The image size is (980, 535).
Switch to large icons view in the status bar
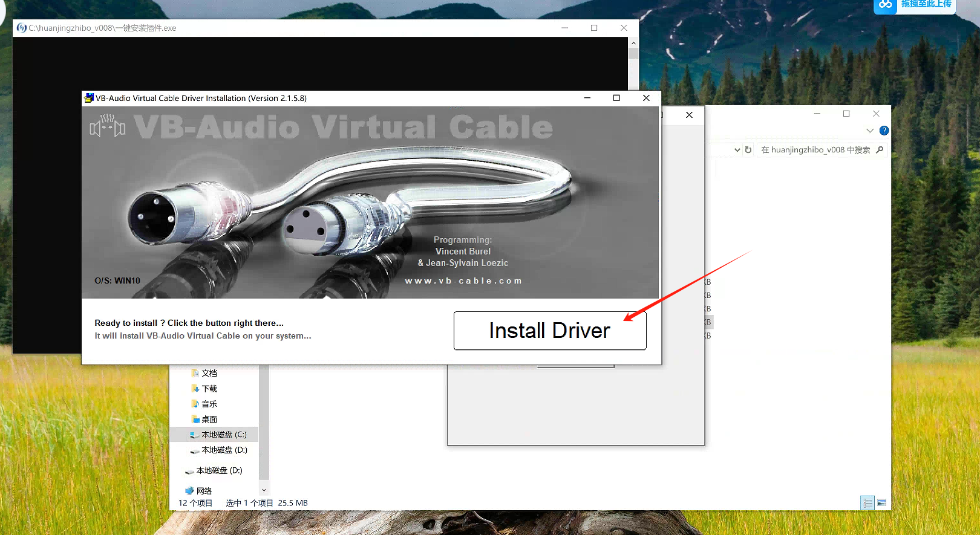tap(881, 503)
